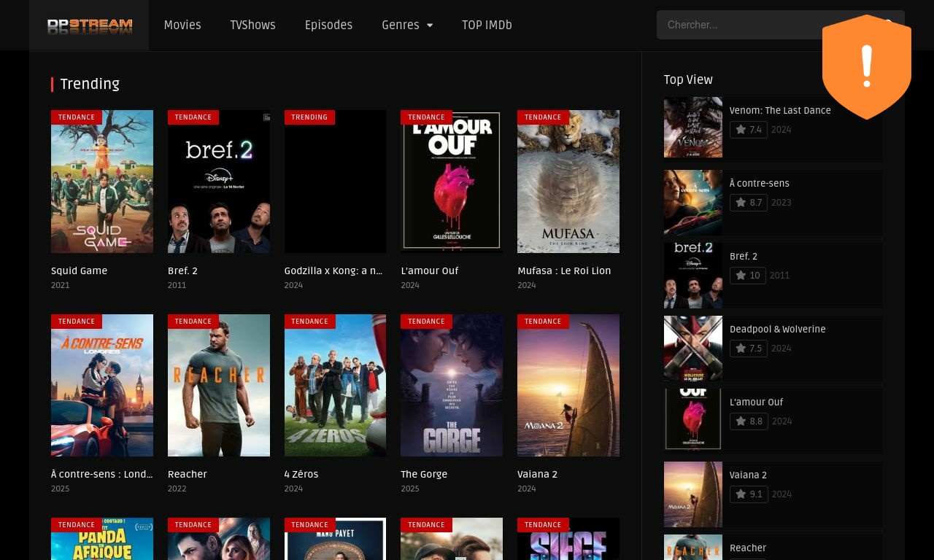
Task: Expand the Genres dropdown menu
Action: point(407,26)
